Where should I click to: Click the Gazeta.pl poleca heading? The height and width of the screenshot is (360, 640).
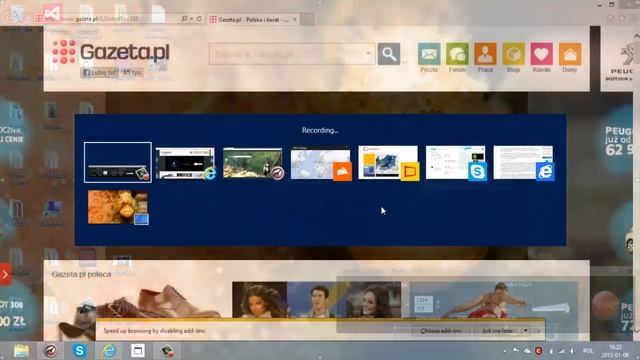coord(81,274)
